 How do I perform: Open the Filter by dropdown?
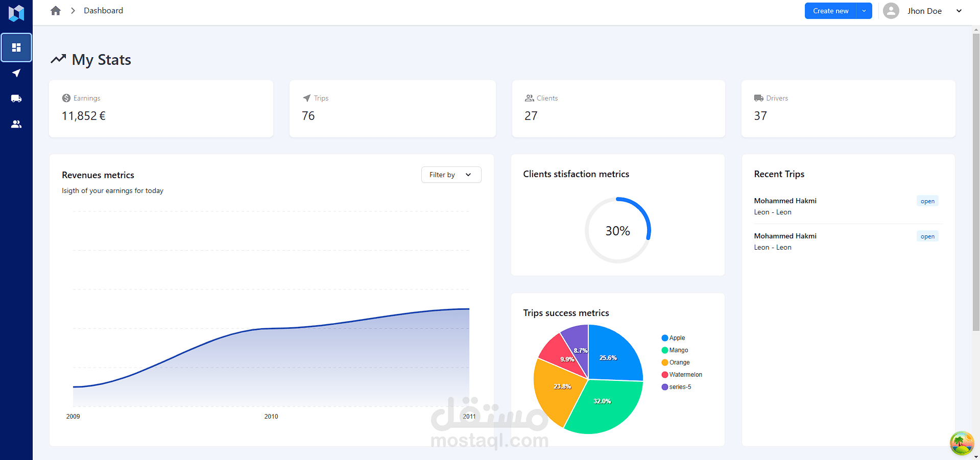click(451, 175)
